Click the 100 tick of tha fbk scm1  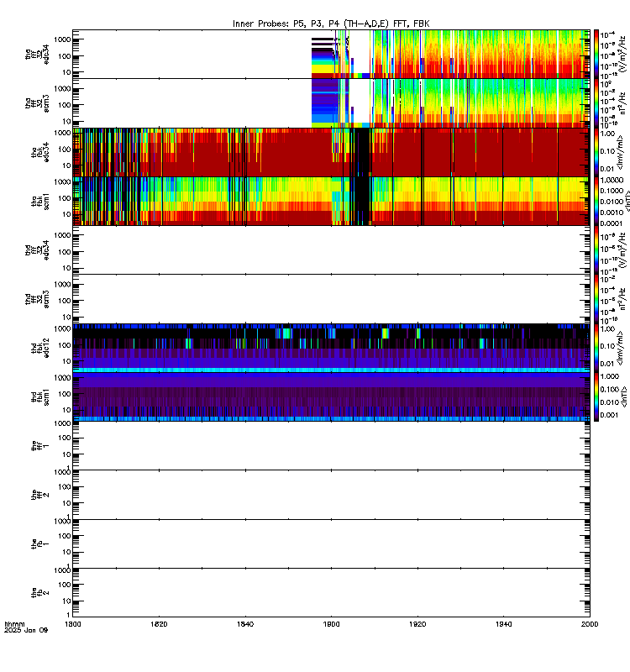click(65, 198)
